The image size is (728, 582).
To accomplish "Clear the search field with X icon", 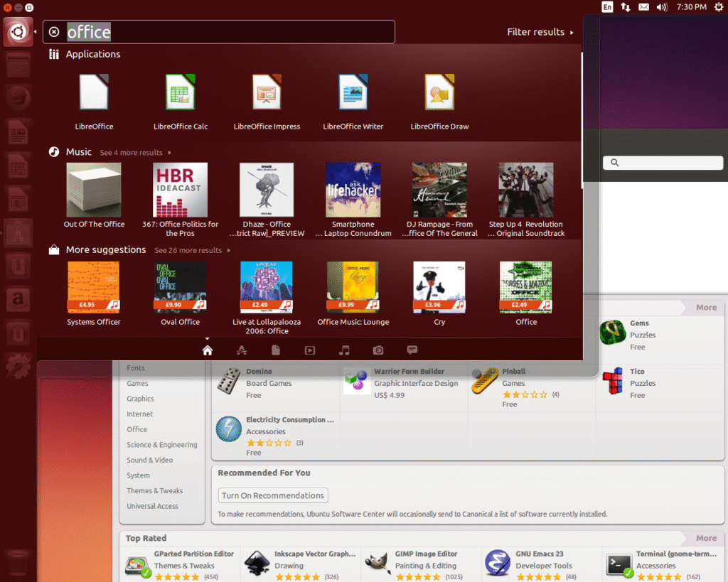I will (54, 32).
